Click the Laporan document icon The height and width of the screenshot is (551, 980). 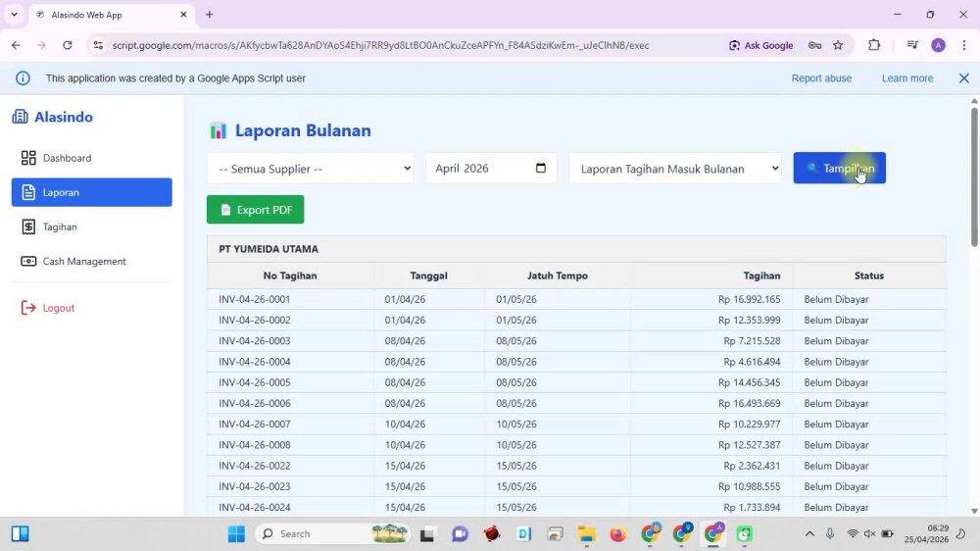(28, 192)
